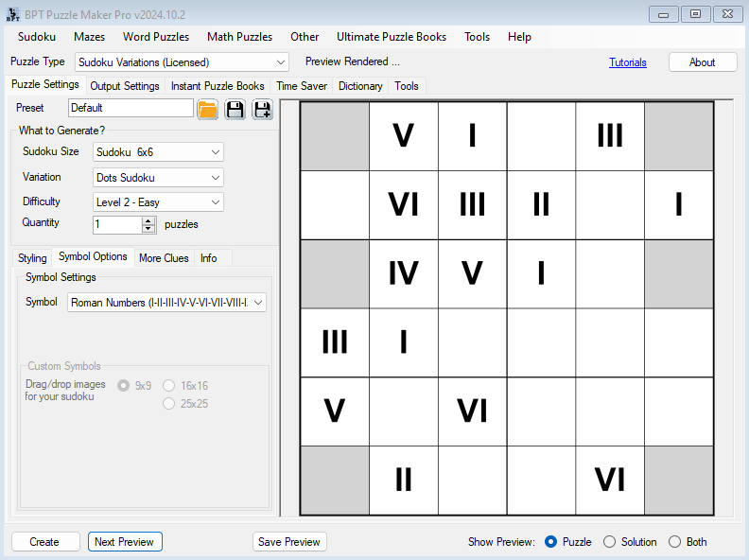Select the Both preview radio button
The width and height of the screenshot is (749, 560).
(x=674, y=542)
